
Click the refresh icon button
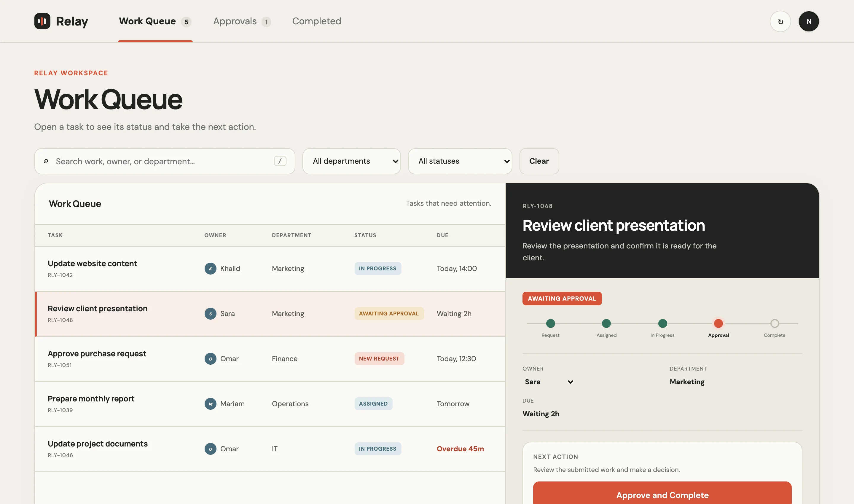click(780, 21)
